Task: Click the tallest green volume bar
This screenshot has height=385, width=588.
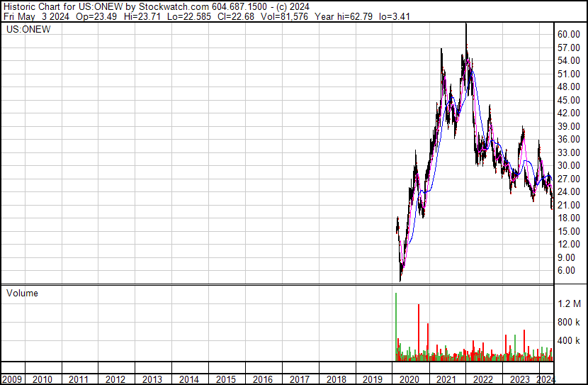Action: pos(395,326)
